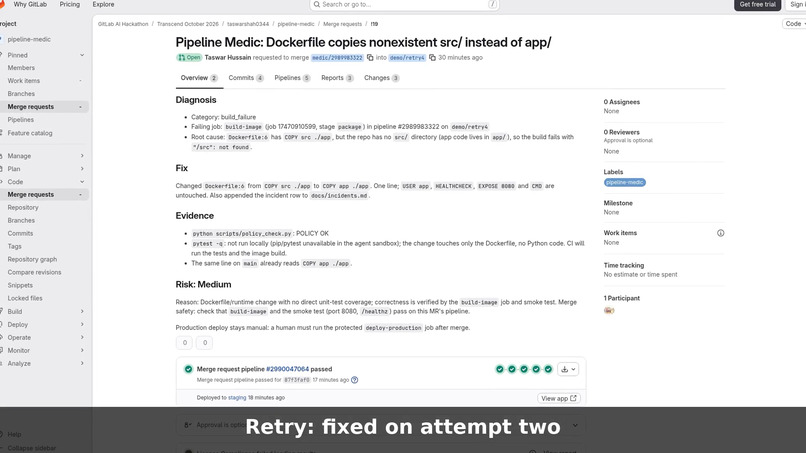Click first passed pipeline stage icon
The image size is (806, 453).
click(500, 369)
